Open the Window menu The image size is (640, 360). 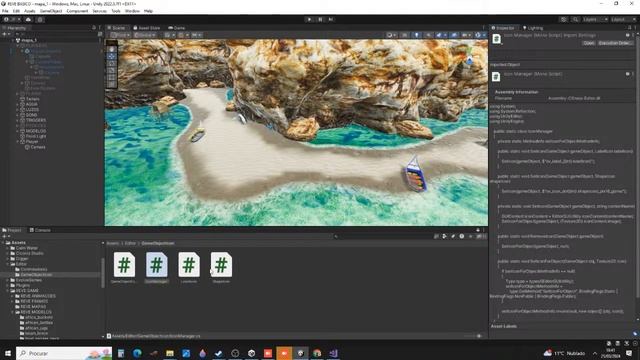[132, 11]
